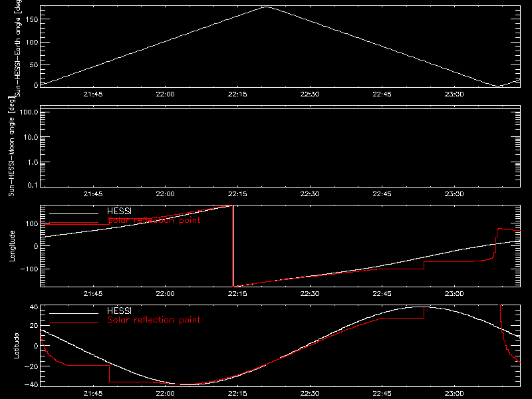Click the Sun-HESSI-Earth angle axis label
532x399 pixels.
click(18, 48)
